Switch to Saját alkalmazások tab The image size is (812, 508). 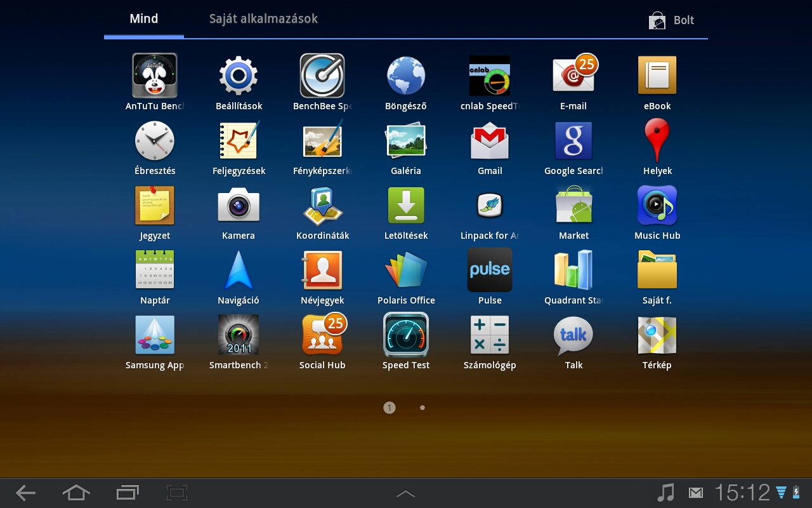tap(264, 18)
